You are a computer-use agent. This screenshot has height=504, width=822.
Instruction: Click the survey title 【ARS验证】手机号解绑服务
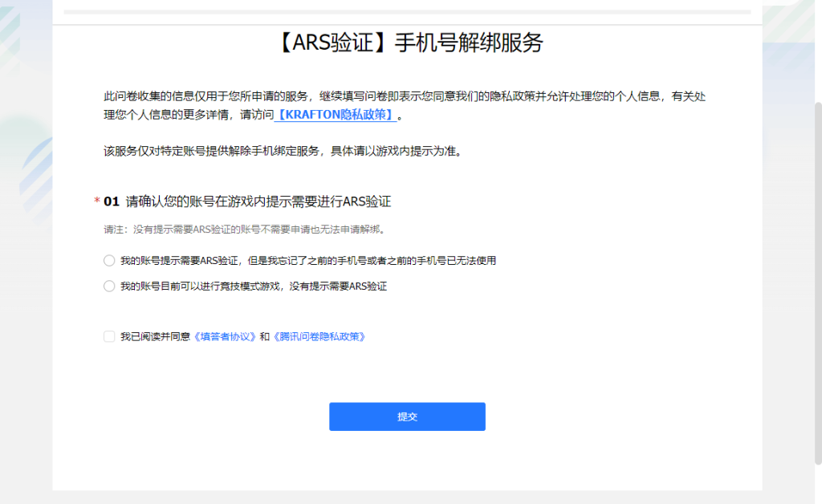click(x=411, y=43)
